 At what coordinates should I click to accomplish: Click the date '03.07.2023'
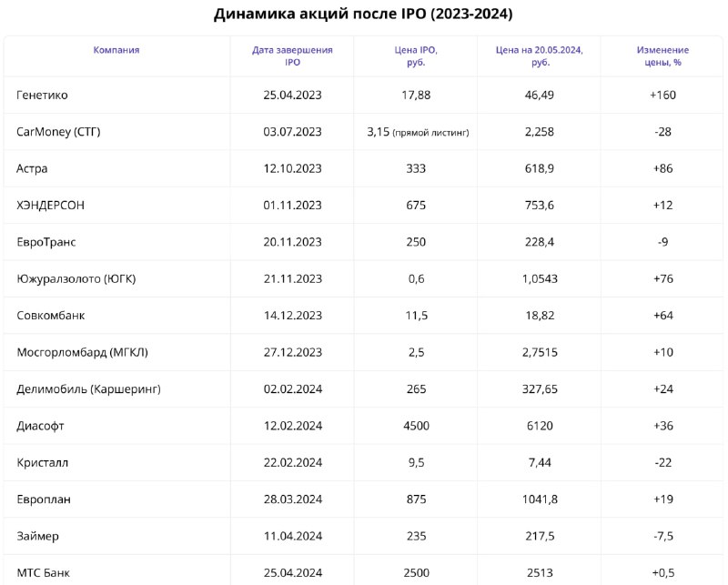click(292, 132)
